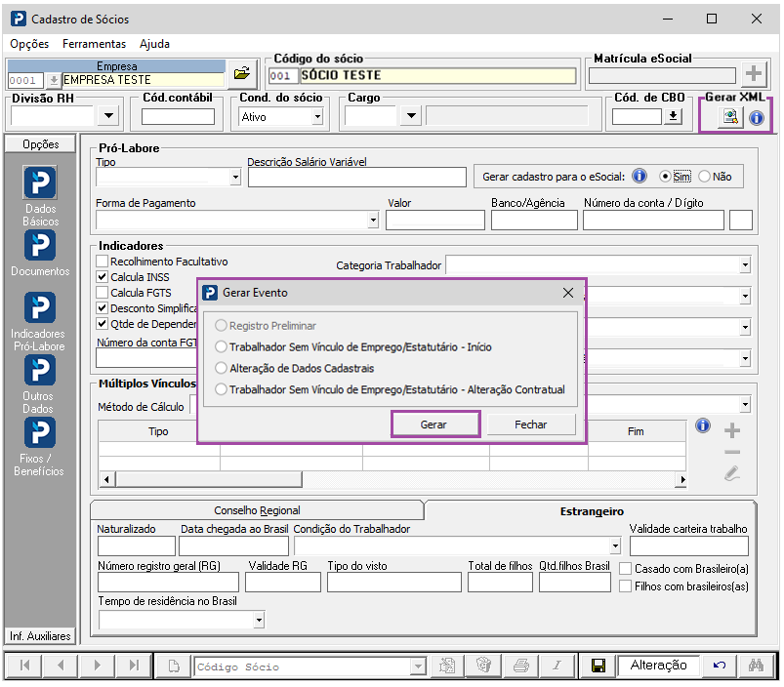
Task: Open Tempo de residência no Brasil dropdown
Action: pos(259,620)
